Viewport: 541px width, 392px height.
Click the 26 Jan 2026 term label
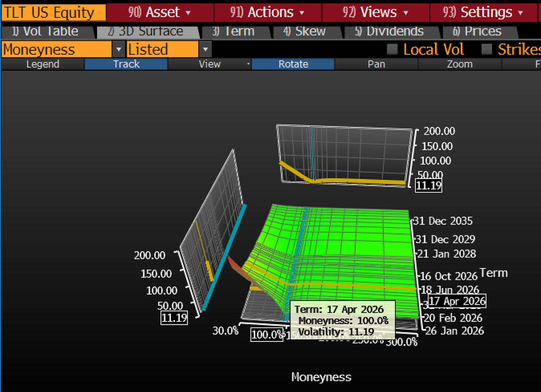(x=454, y=331)
